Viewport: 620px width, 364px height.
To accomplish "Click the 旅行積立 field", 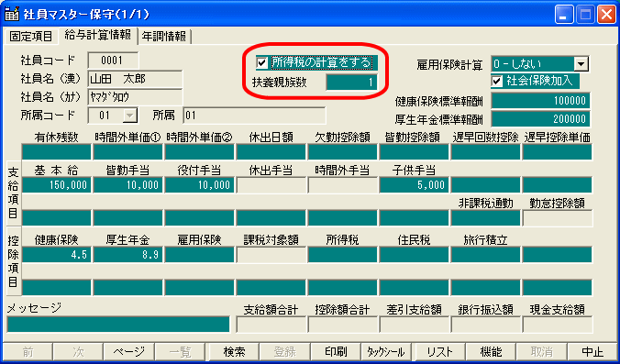I will pos(485,255).
